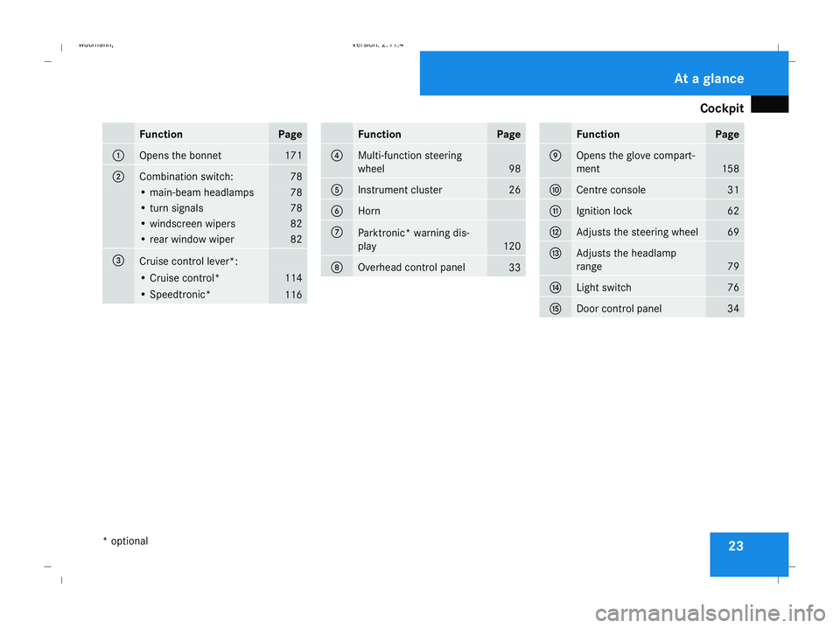The image size is (840, 628).
Task: Click circled number 8 beside Overhead control panel
Action: point(337,268)
